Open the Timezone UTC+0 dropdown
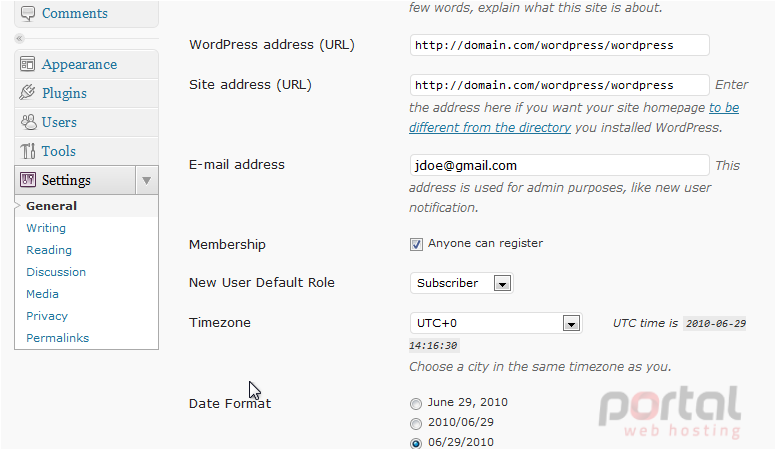This screenshot has width=776, height=450. point(496,323)
